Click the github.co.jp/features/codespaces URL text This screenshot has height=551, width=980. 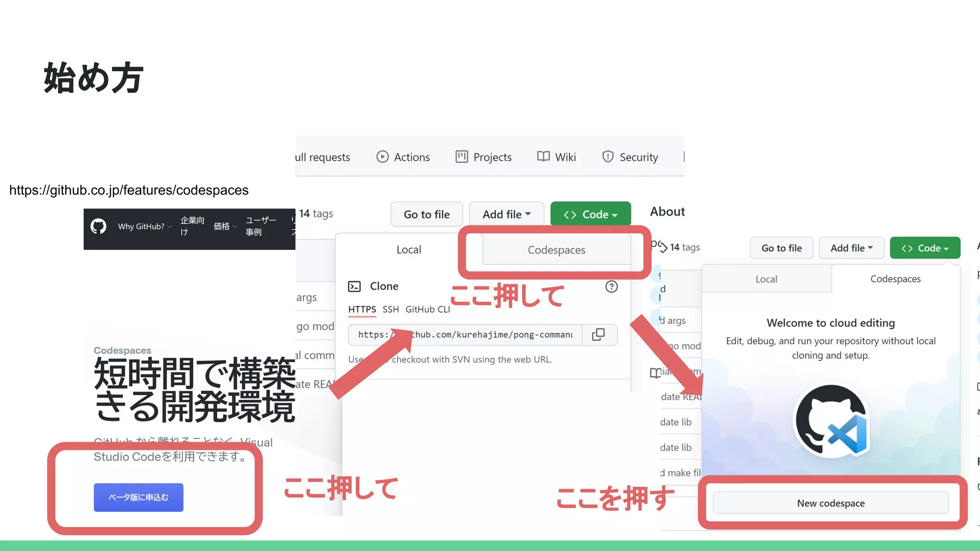point(129,190)
